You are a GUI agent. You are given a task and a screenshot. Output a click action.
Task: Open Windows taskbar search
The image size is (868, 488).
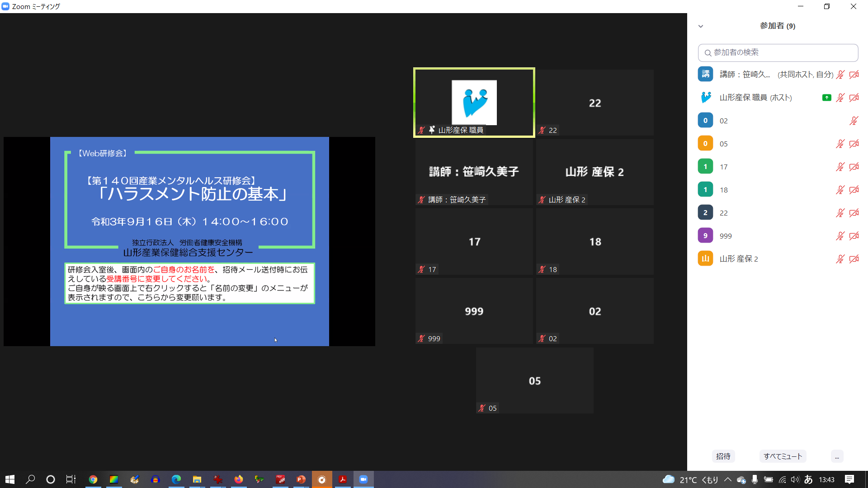30,479
